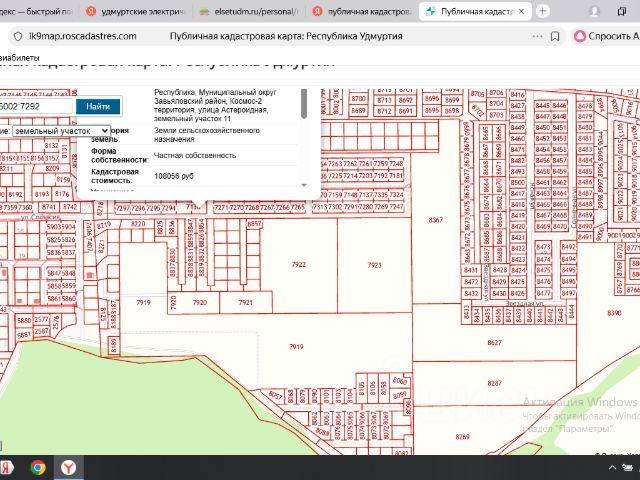Click the Звездная ул street label
This screenshot has width=640, height=480.
524,304
